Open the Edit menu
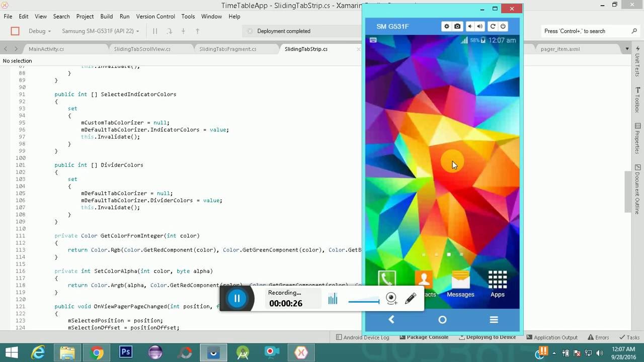 tap(24, 17)
